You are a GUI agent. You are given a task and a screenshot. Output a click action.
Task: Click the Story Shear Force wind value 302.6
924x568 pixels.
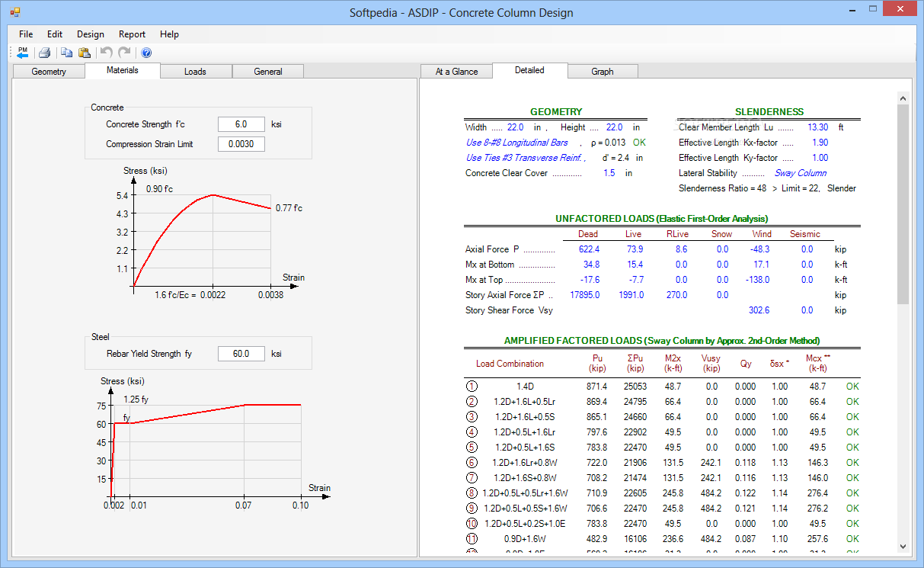(759, 310)
